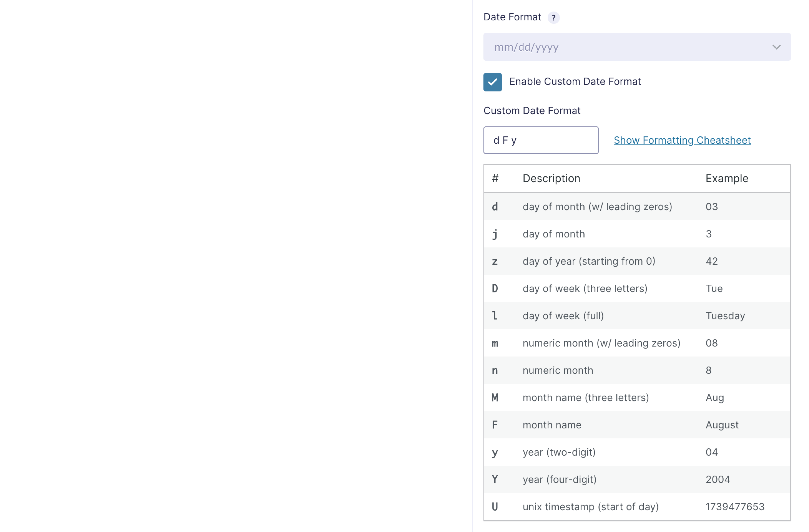Click 'year (two-digit)' description

pos(559,452)
